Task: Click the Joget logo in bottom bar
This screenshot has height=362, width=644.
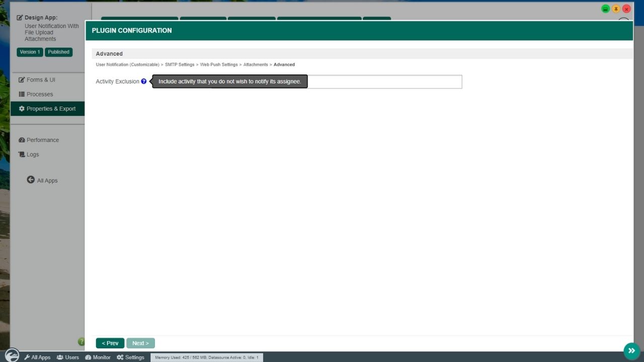Action: tap(11, 355)
